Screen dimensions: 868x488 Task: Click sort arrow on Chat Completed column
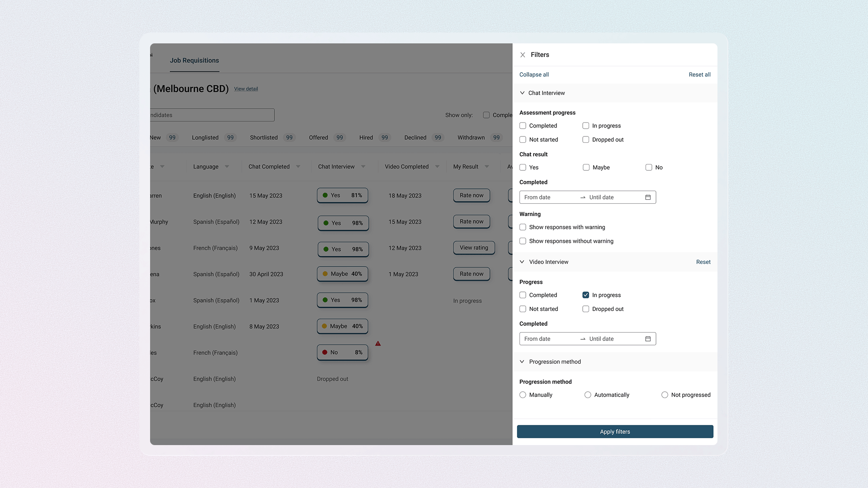point(298,167)
